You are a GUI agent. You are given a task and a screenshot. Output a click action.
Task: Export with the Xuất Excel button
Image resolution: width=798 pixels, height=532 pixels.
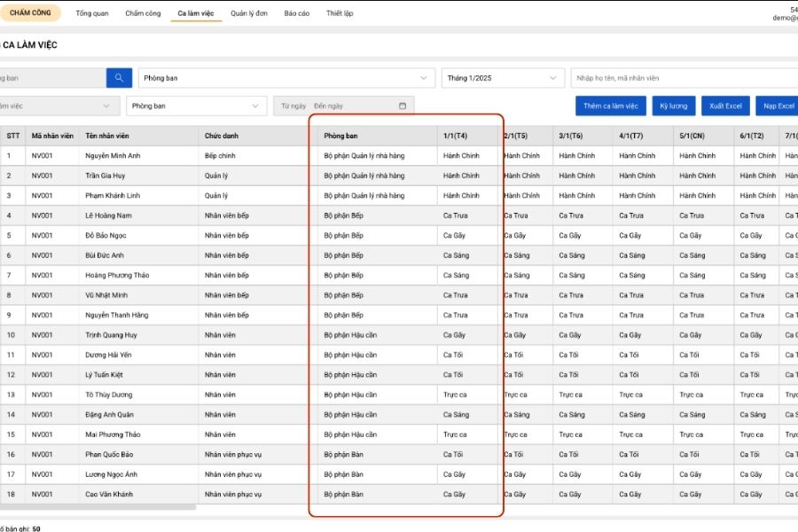tap(725, 106)
